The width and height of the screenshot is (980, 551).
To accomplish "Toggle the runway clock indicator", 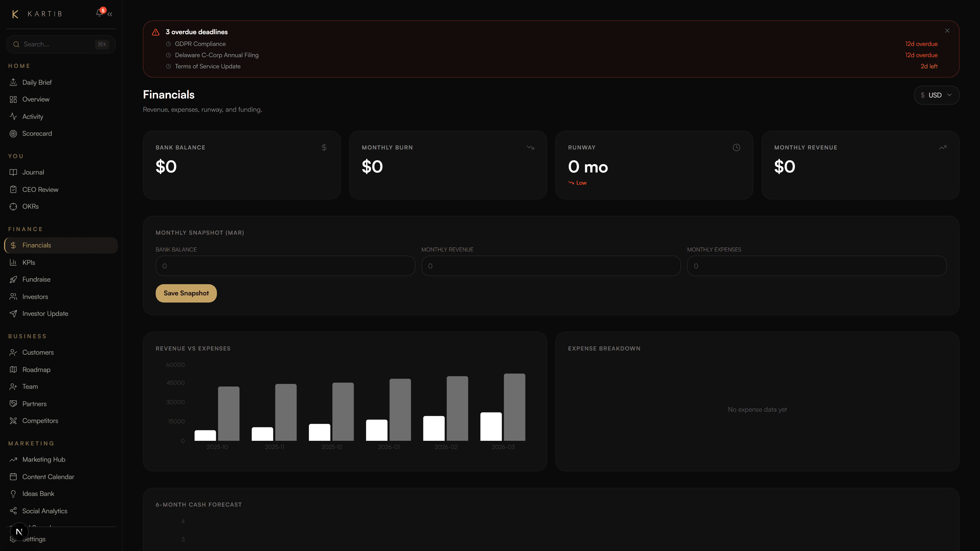I will (x=736, y=147).
